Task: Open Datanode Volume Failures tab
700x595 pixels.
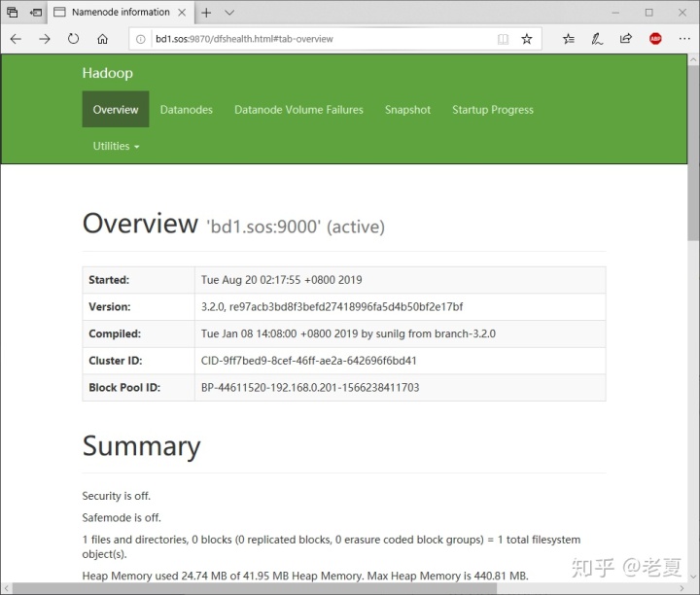Action: pyautogui.click(x=298, y=109)
